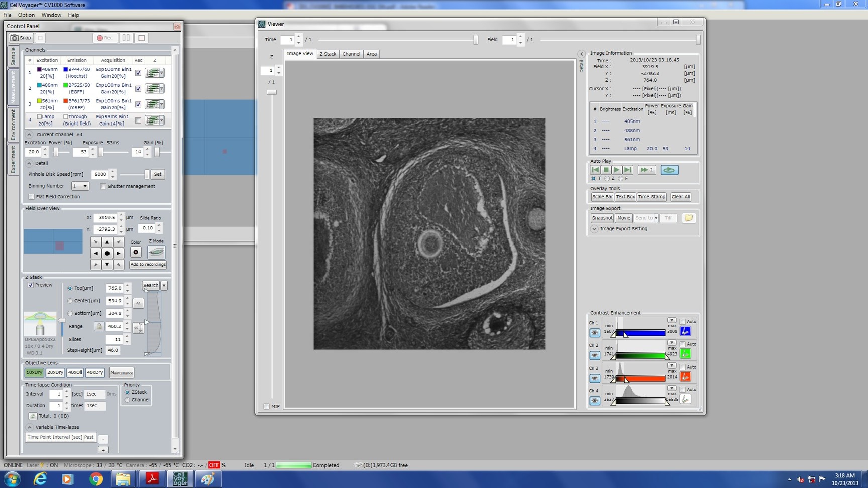Toggle Ch 1 visibility eye
The height and width of the screenshot is (488, 868).
click(x=594, y=333)
